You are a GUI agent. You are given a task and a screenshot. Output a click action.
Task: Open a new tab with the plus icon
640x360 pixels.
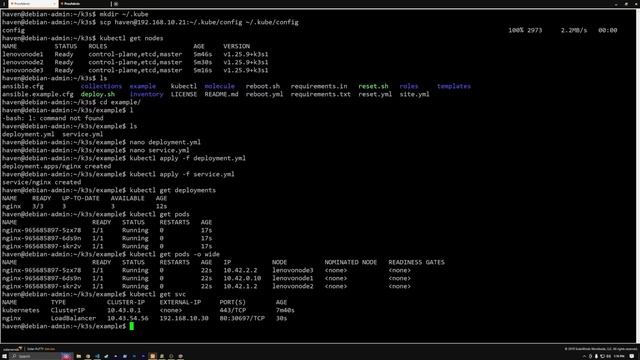pos(116,4)
